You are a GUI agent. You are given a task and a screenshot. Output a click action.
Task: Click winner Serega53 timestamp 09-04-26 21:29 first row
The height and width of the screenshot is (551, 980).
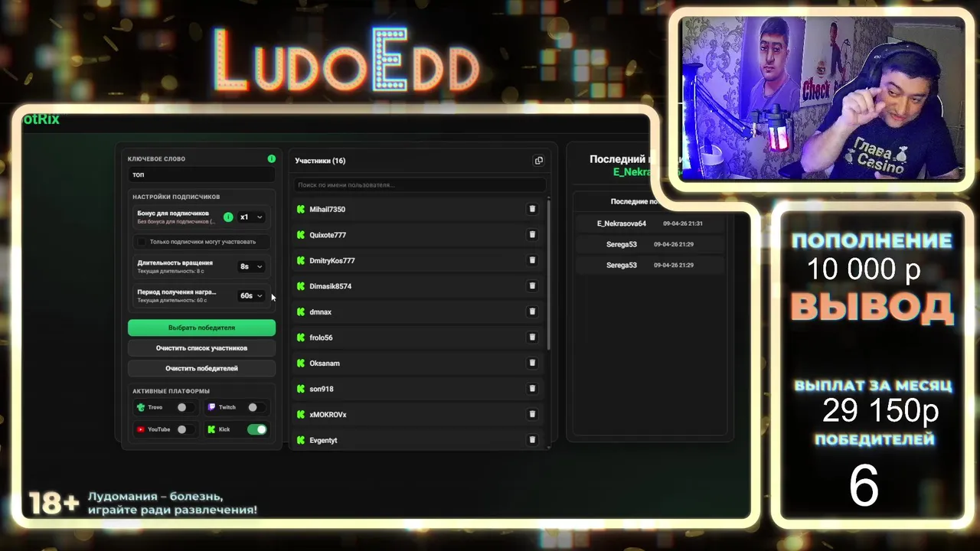[674, 244]
